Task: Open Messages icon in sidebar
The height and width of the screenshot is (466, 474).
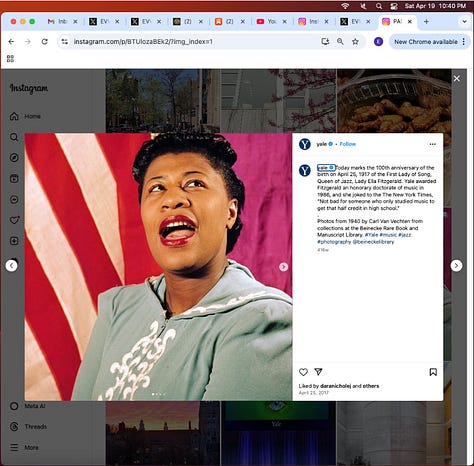Action: point(14,199)
